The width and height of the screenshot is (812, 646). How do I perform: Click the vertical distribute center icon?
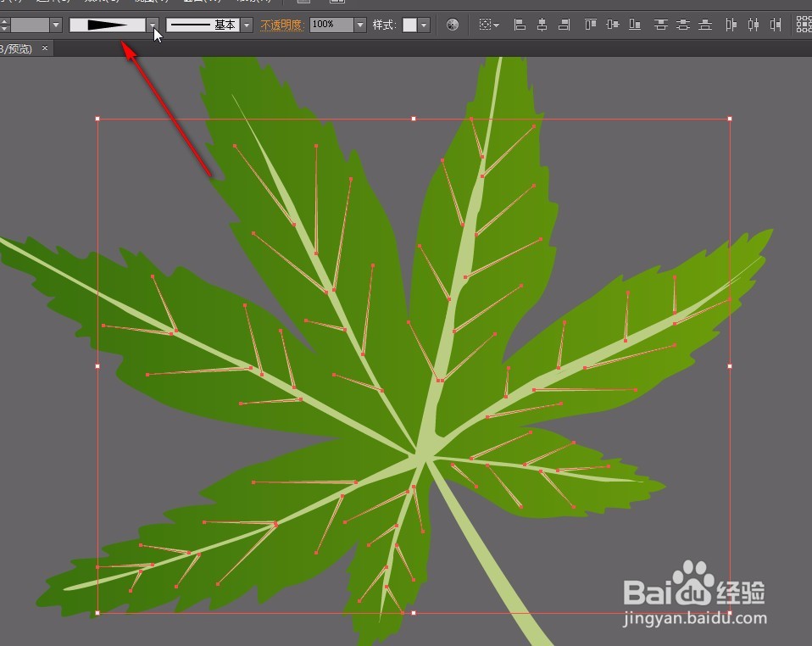click(684, 25)
